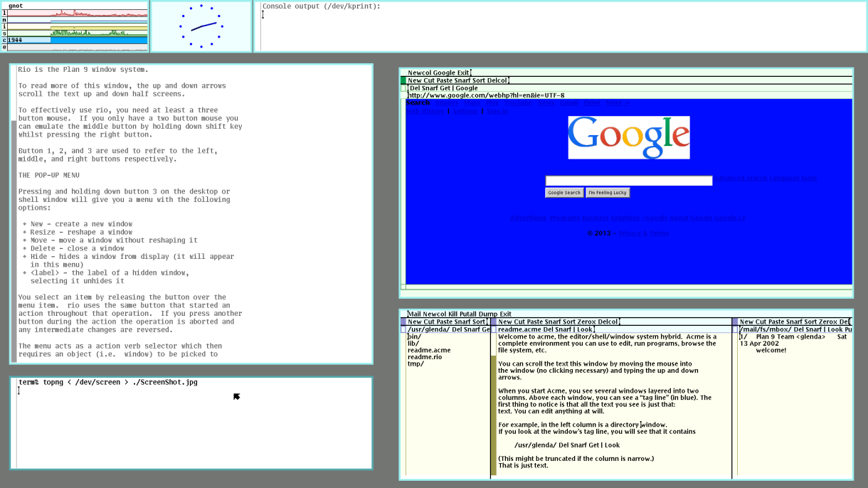868x488 pixels.
Task: Click the blue graph labeled 1944 in stats
Action: tap(78, 40)
